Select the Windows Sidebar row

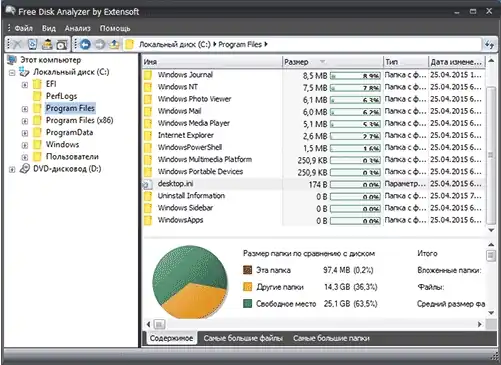pos(313,208)
